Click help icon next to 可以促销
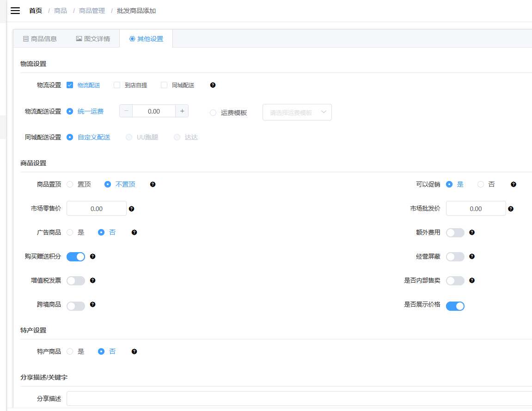The width and height of the screenshot is (532, 411). point(514,184)
